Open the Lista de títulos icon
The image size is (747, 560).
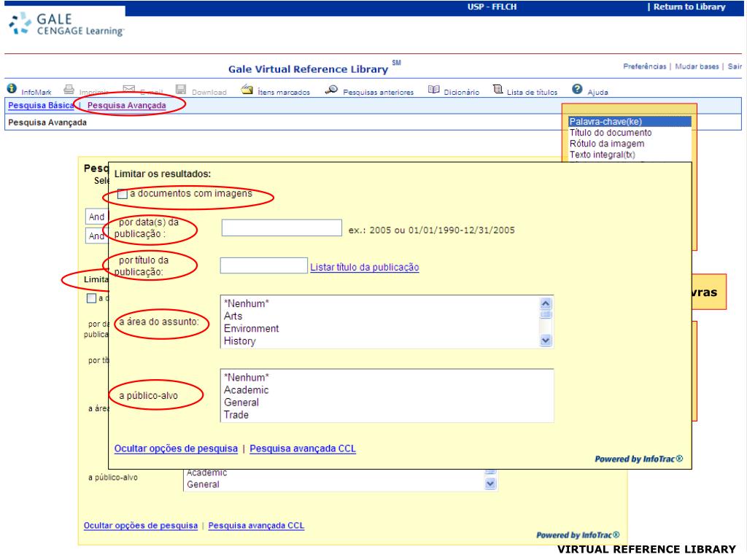(498, 89)
